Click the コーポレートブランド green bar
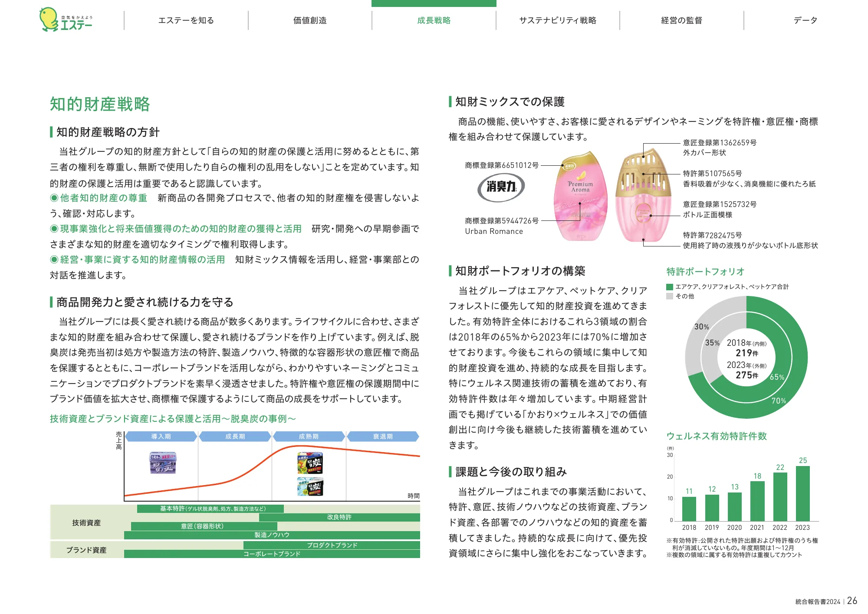 (272, 554)
